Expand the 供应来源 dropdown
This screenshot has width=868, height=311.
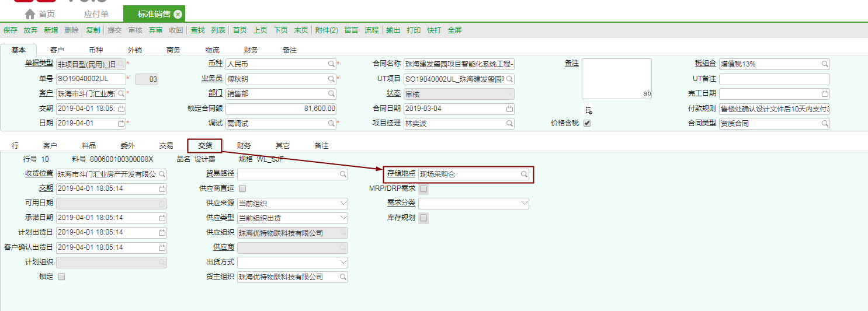click(343, 204)
